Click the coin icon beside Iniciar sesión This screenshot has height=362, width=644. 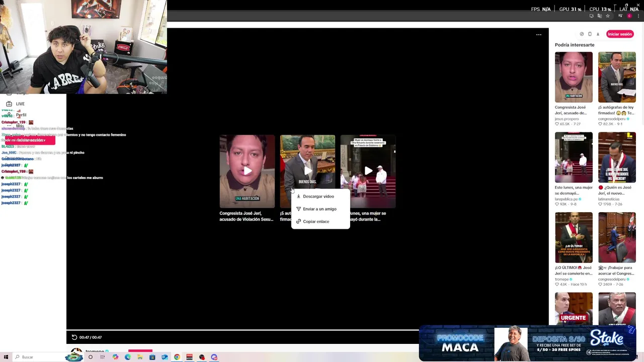[582, 34]
